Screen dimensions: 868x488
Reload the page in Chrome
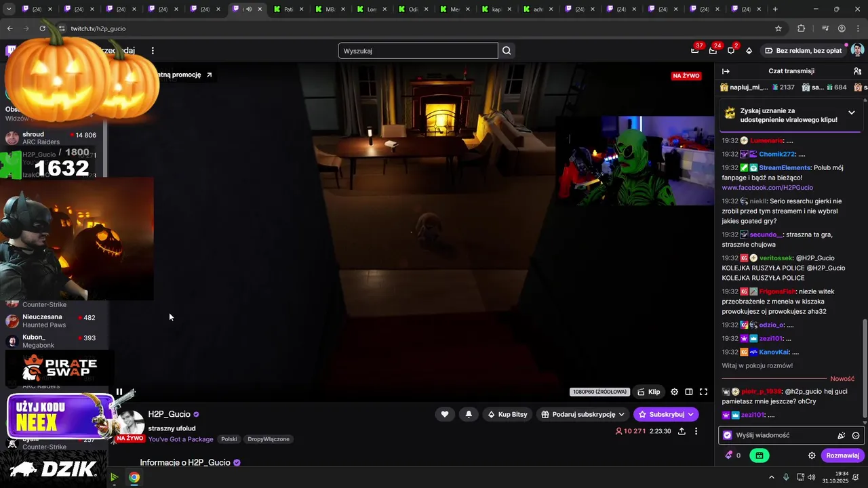42,28
